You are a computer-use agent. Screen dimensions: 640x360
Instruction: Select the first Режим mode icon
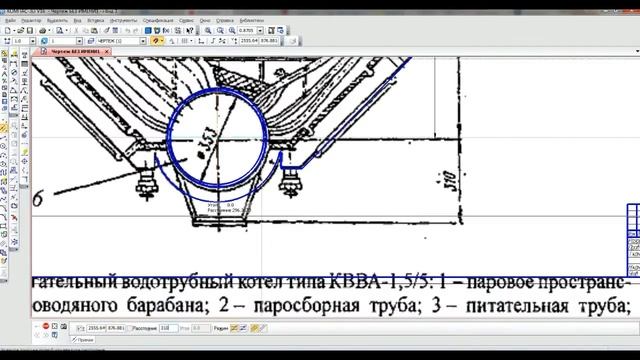234,328
